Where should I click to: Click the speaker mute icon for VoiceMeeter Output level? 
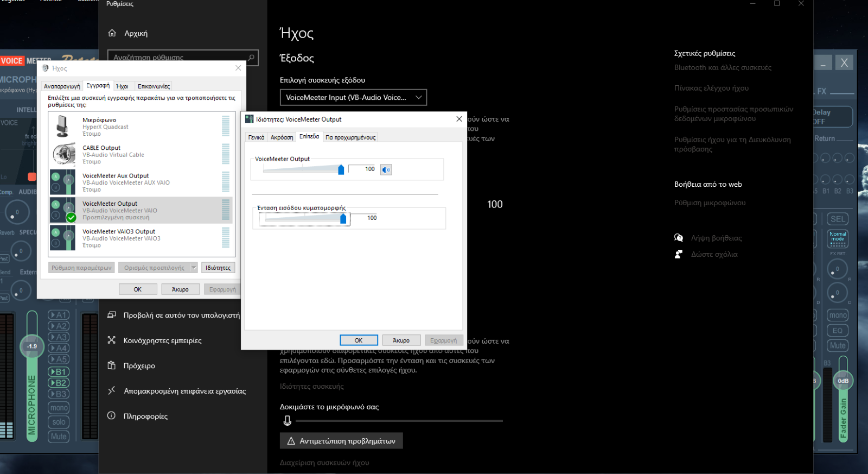click(x=386, y=170)
